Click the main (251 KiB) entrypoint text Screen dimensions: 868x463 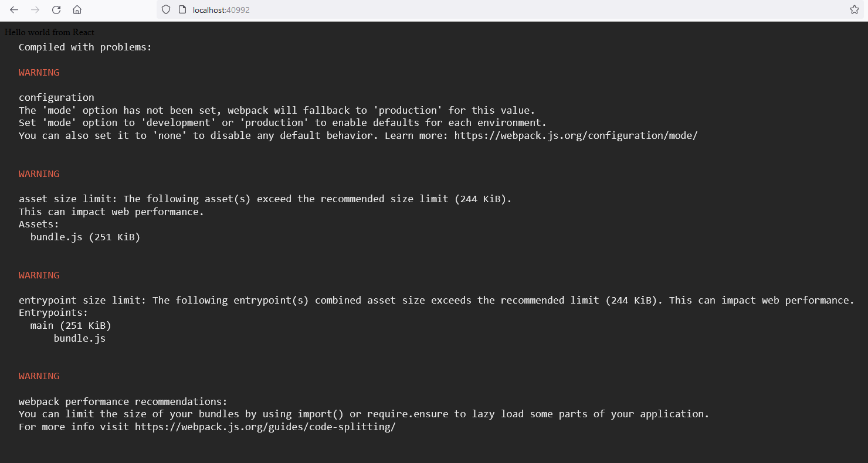point(70,325)
